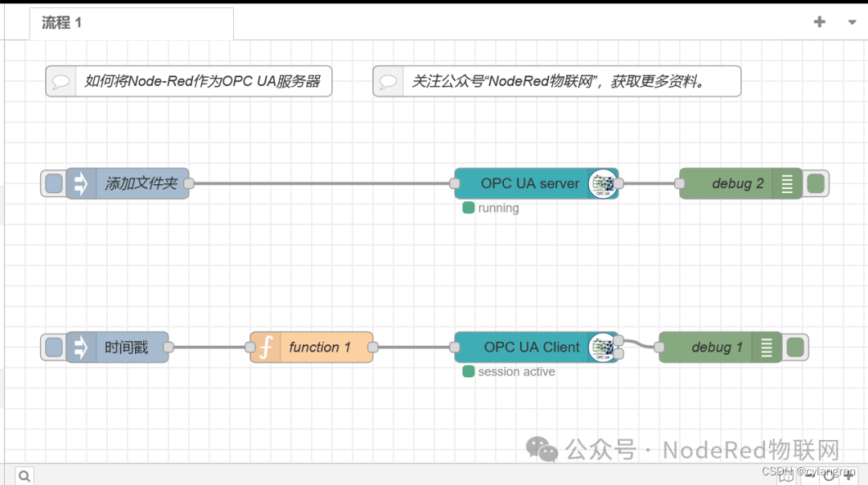Click the 时间戳 inject arrow icon
Screen dimensions: 868x485
click(x=81, y=347)
